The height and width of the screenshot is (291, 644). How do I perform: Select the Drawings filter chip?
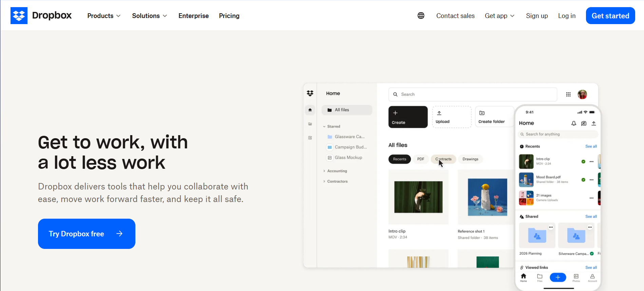tap(470, 159)
